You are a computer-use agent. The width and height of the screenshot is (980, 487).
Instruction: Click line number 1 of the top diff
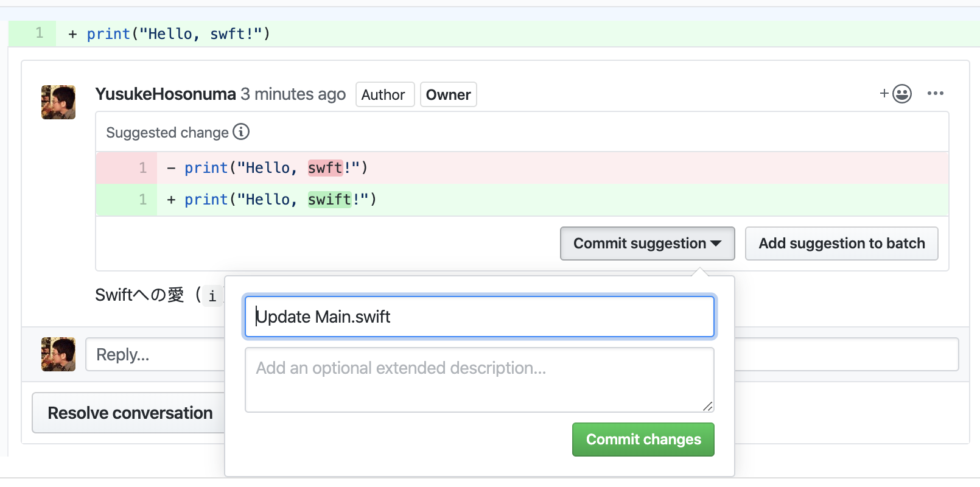pyautogui.click(x=40, y=33)
